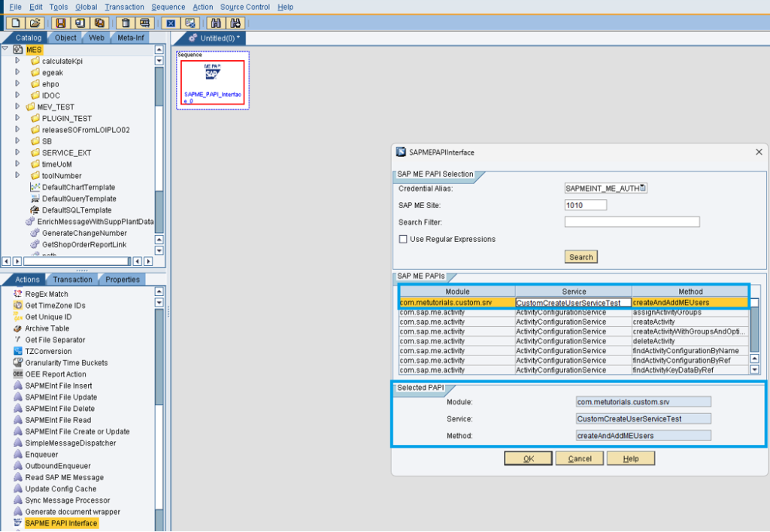Select the Get TimeZone IDs action
770x532 pixels.
(x=55, y=306)
